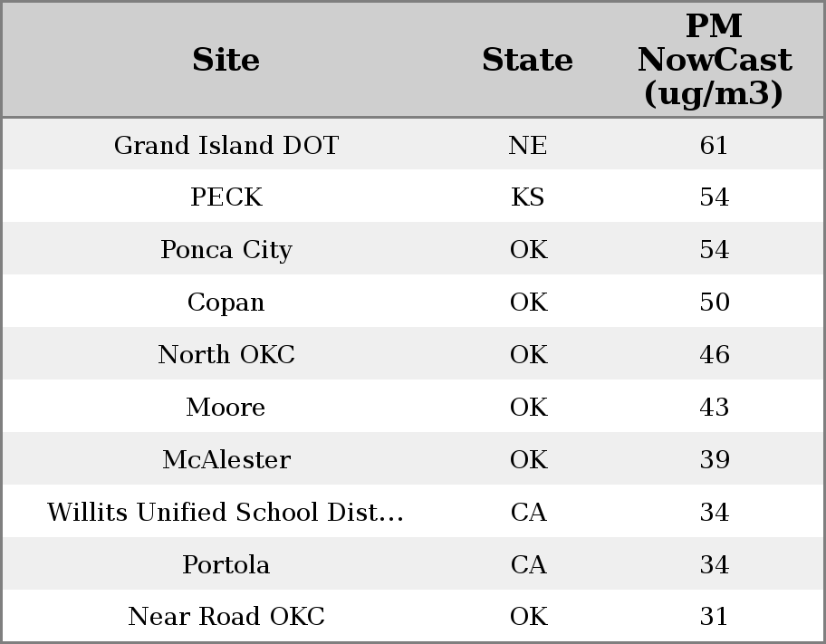826x644 pixels.
Task: Click the Portola site name
Action: click(x=226, y=565)
